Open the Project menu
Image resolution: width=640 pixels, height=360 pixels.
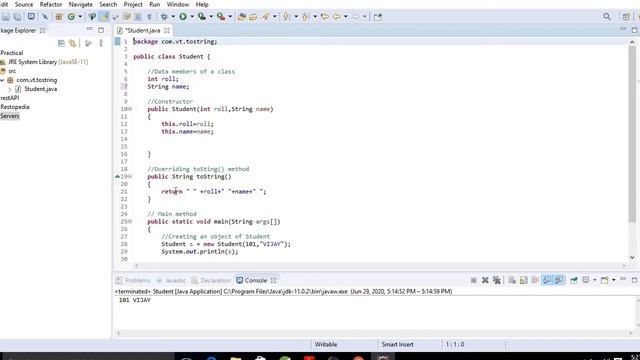pos(133,4)
